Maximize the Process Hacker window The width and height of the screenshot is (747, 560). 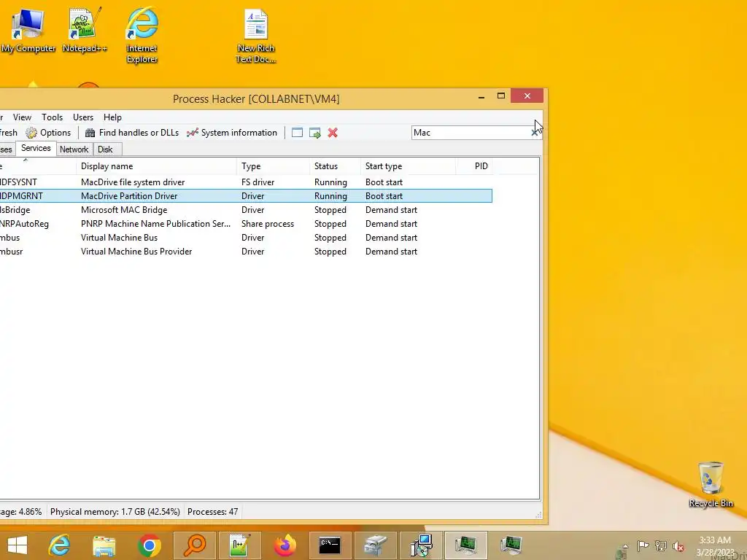point(501,96)
